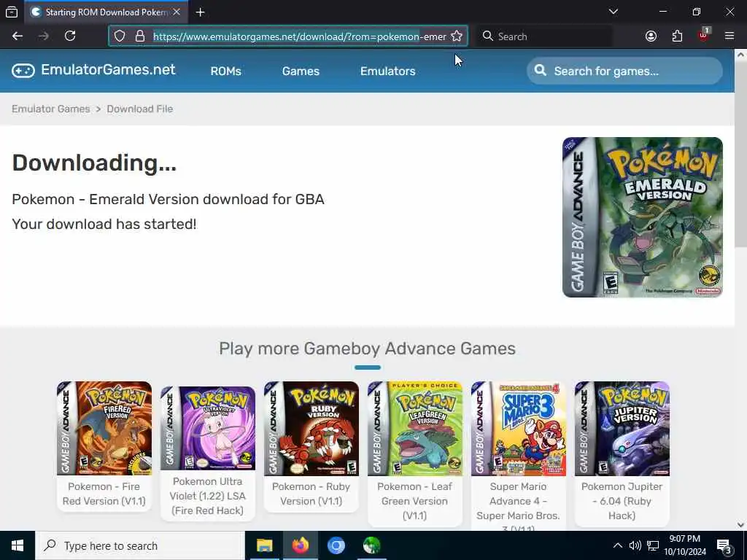Open a new tab with plus button
The image size is (747, 560).
[x=200, y=12]
